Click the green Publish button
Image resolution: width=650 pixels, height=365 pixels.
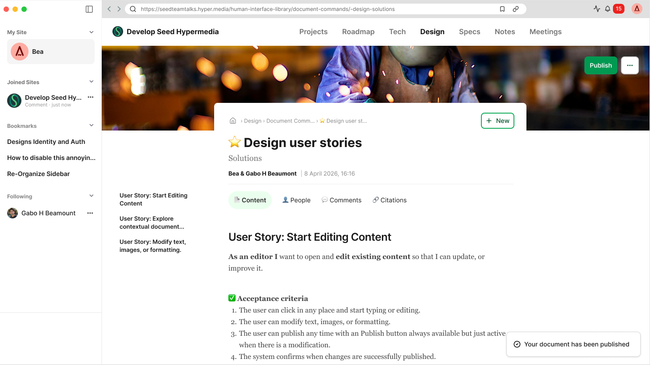coord(601,66)
